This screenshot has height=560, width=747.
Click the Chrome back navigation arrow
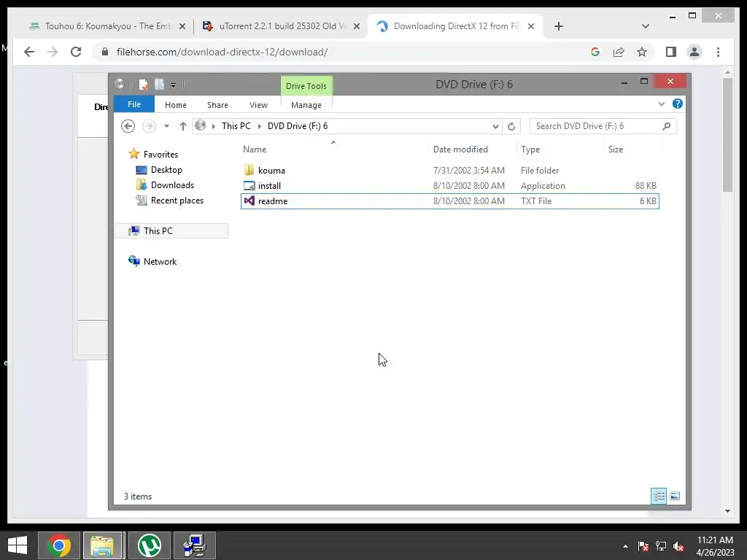pyautogui.click(x=29, y=52)
